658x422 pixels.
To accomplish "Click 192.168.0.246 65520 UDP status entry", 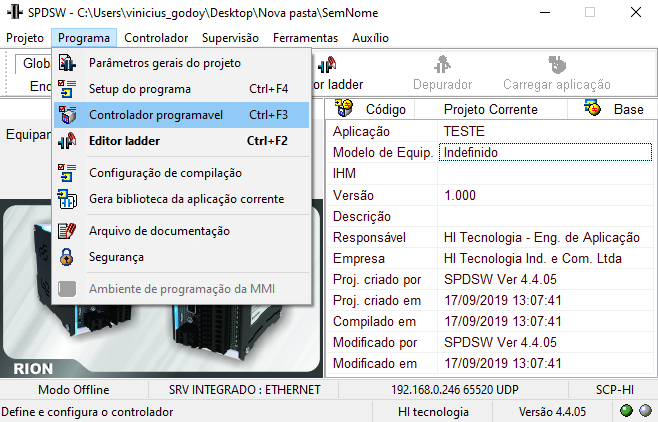I will (x=455, y=390).
